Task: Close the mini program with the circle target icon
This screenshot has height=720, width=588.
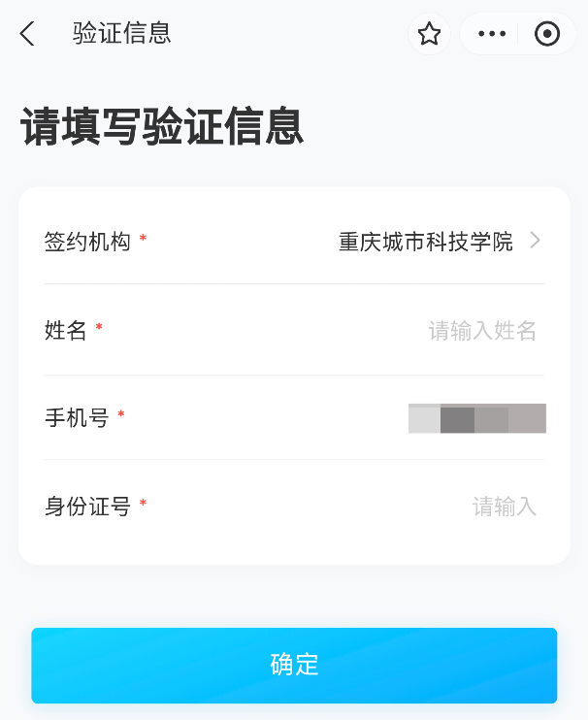Action: pyautogui.click(x=547, y=34)
